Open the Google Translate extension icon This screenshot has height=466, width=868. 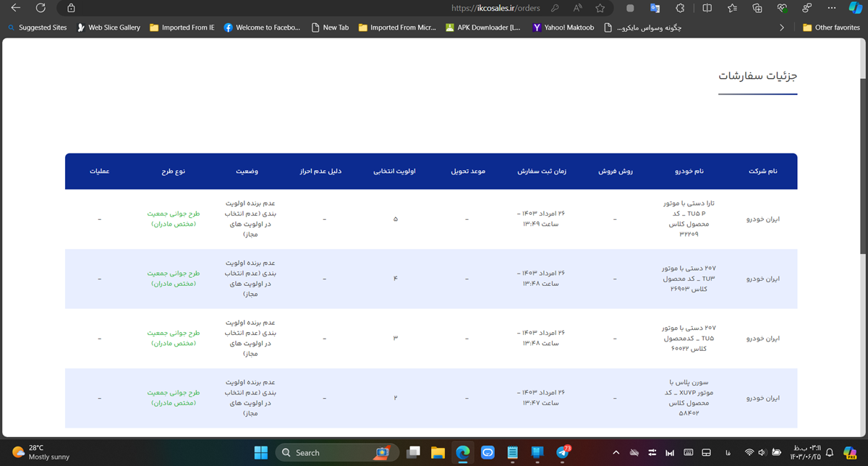(x=655, y=8)
